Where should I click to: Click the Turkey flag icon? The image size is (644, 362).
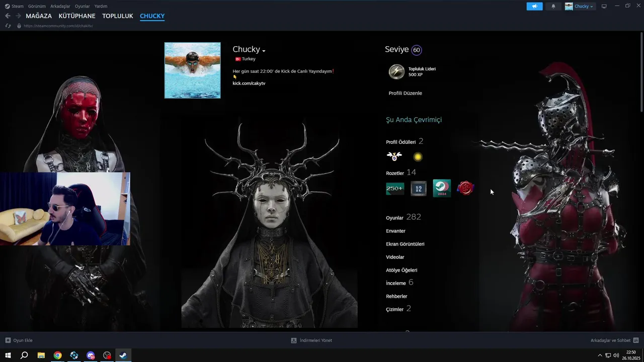click(x=238, y=59)
